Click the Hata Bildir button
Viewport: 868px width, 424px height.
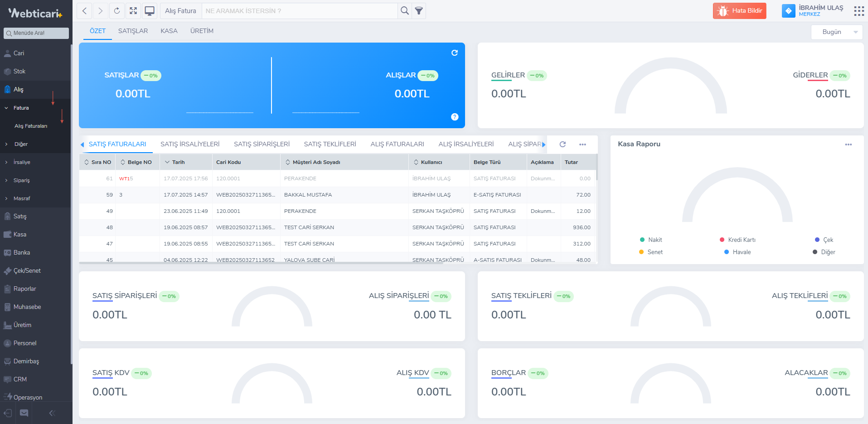coord(739,11)
